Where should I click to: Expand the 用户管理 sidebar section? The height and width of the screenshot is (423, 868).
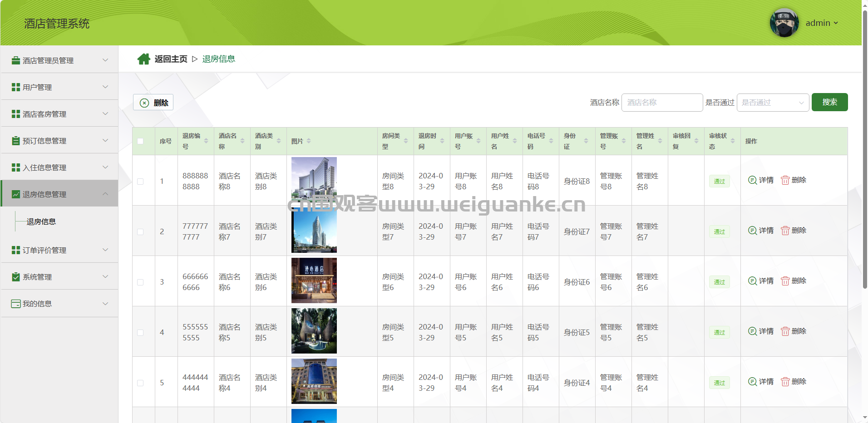click(59, 87)
